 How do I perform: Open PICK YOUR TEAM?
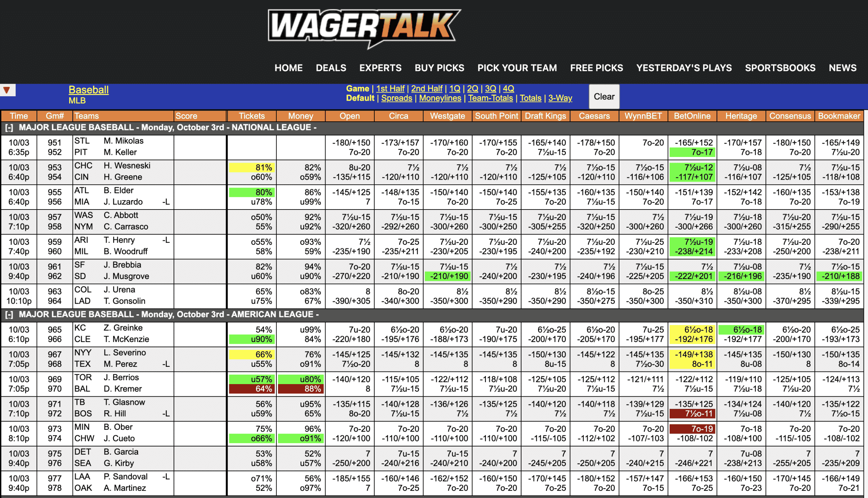(517, 68)
